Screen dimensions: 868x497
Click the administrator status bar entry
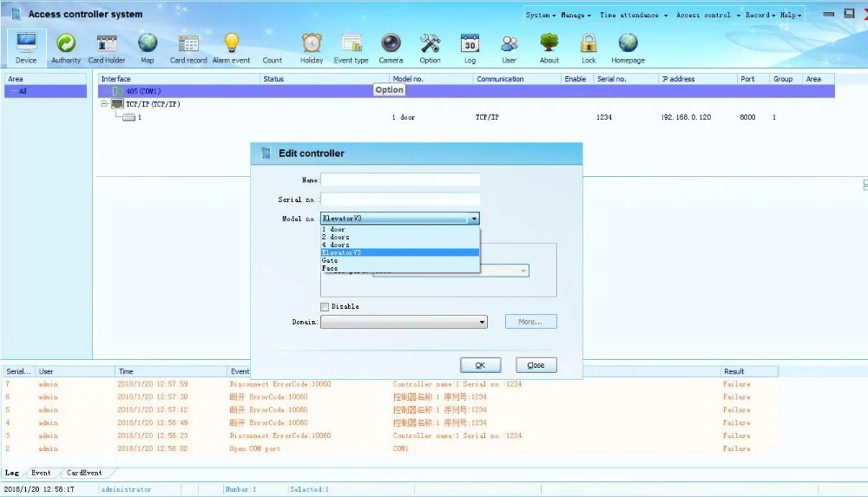click(126, 490)
